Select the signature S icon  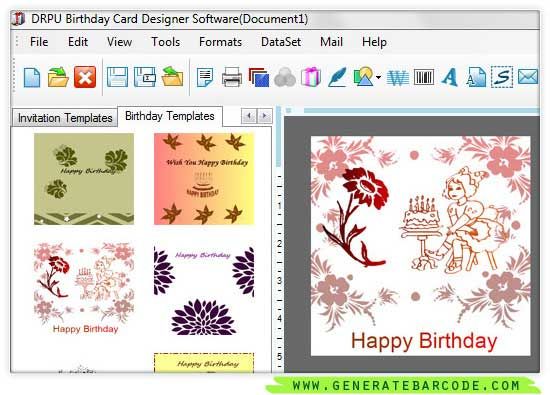(x=502, y=77)
